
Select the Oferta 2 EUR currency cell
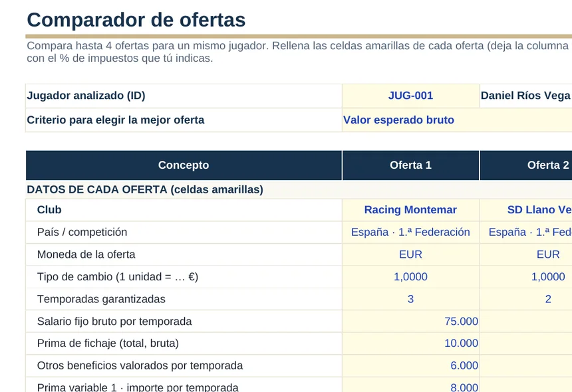525,254
